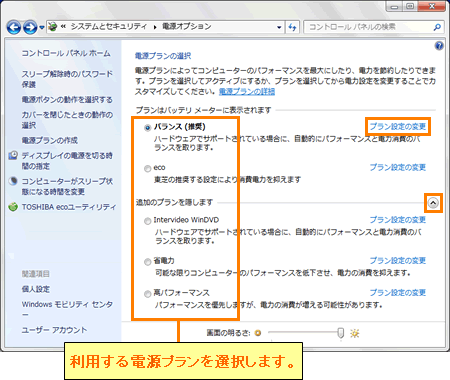
Task: Click the bright sun icon by slider
Action: click(355, 333)
